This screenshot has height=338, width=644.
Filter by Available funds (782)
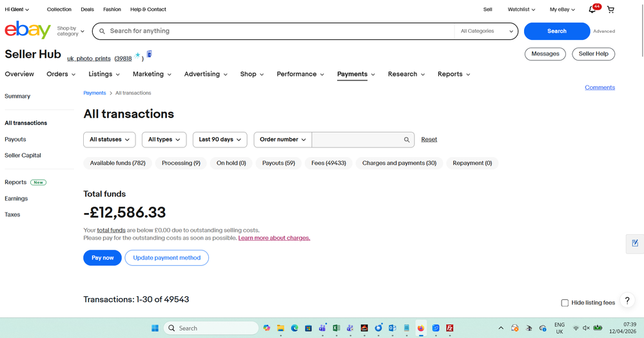point(117,163)
